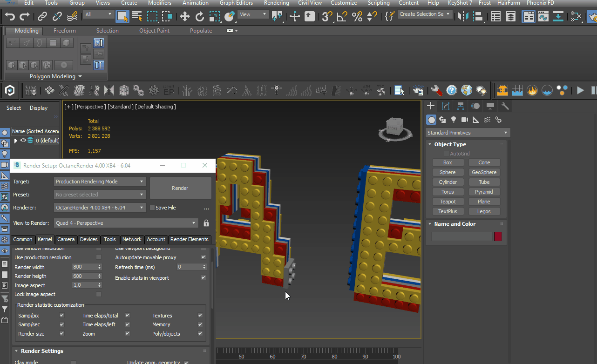The image size is (597, 364).
Task: Uncheck Enable stats in viewport
Action: [x=203, y=278]
